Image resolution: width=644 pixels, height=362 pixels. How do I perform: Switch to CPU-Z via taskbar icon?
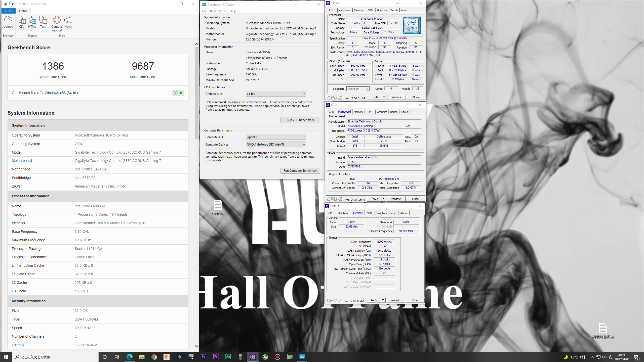coord(253,357)
